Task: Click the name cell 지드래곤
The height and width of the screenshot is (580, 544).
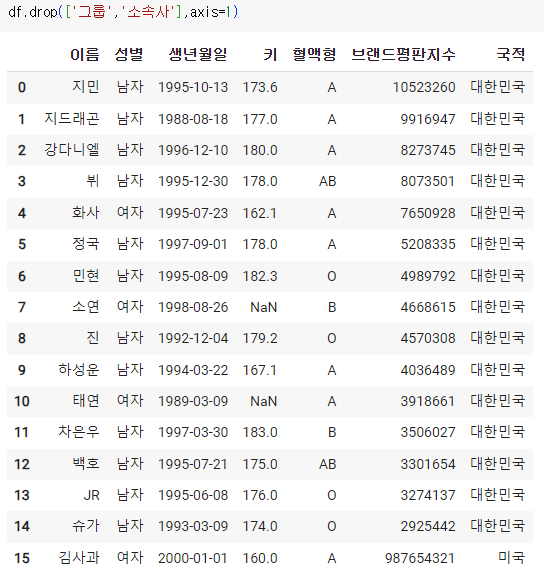Action: point(72,119)
